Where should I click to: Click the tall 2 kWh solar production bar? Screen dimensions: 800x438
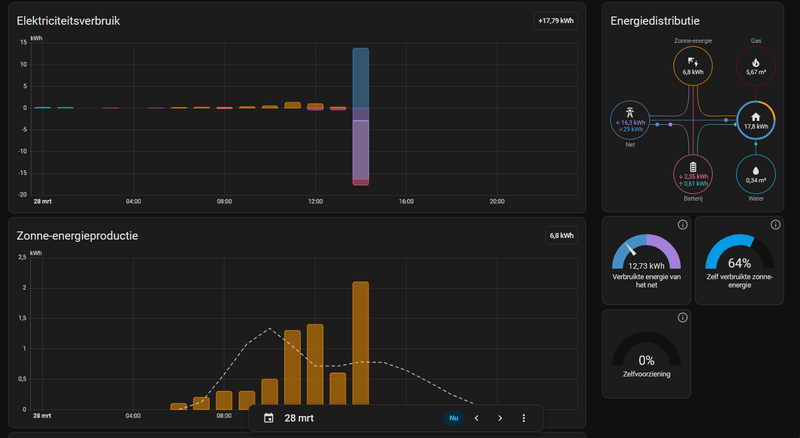(x=361, y=345)
